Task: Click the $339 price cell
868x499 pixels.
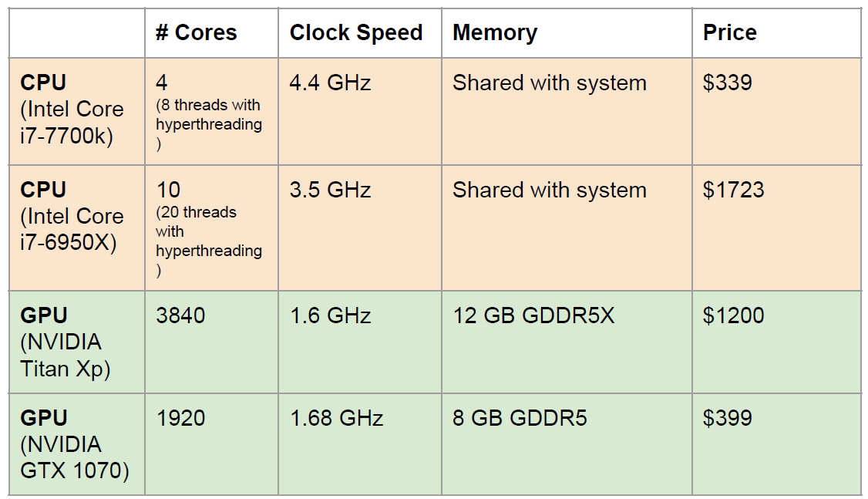Action: [x=727, y=83]
